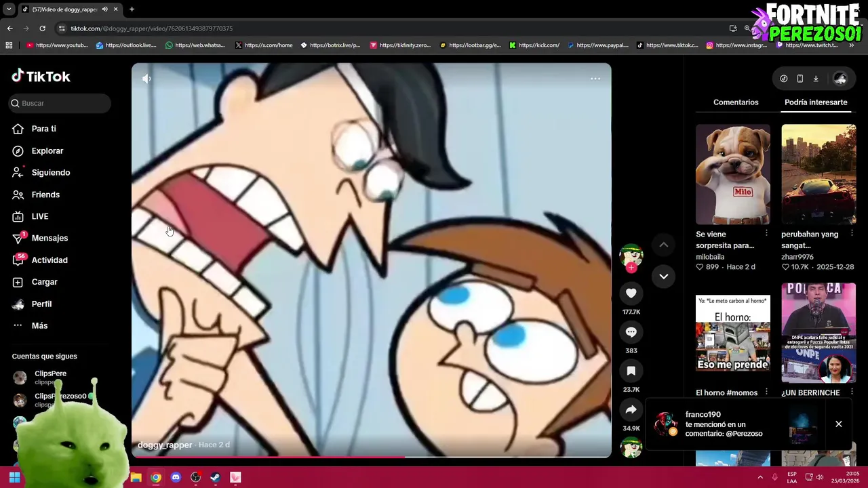The width and height of the screenshot is (868, 488).
Task: Open a new browser tab
Action: 132,9
